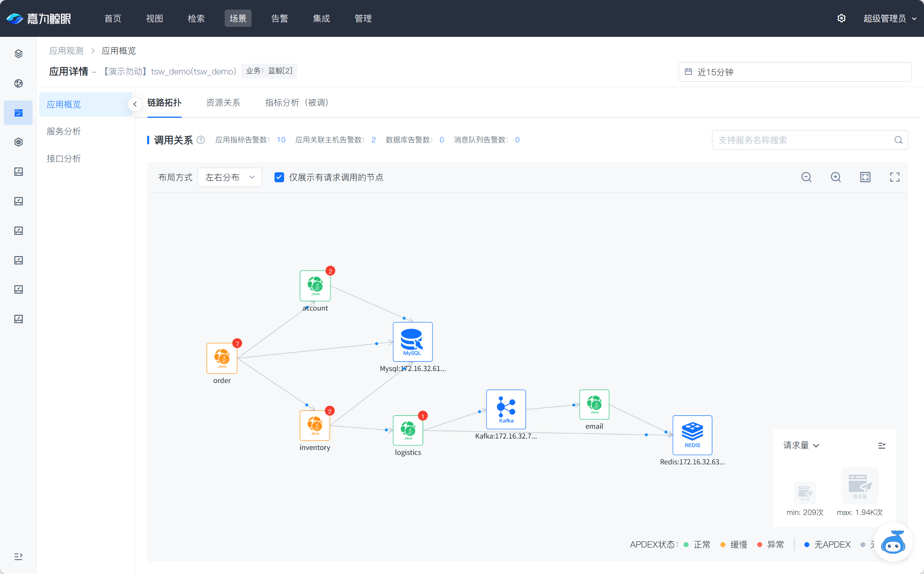The image size is (924, 574).
Task: Click the MySQL database node icon
Action: [413, 341]
